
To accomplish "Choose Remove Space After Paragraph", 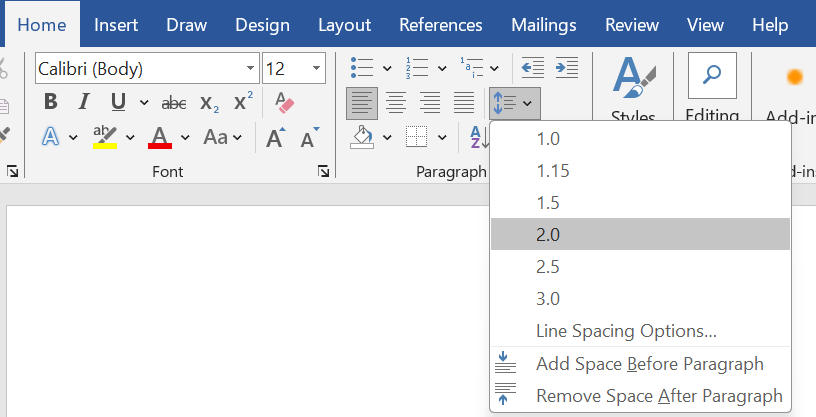I will [x=641, y=396].
